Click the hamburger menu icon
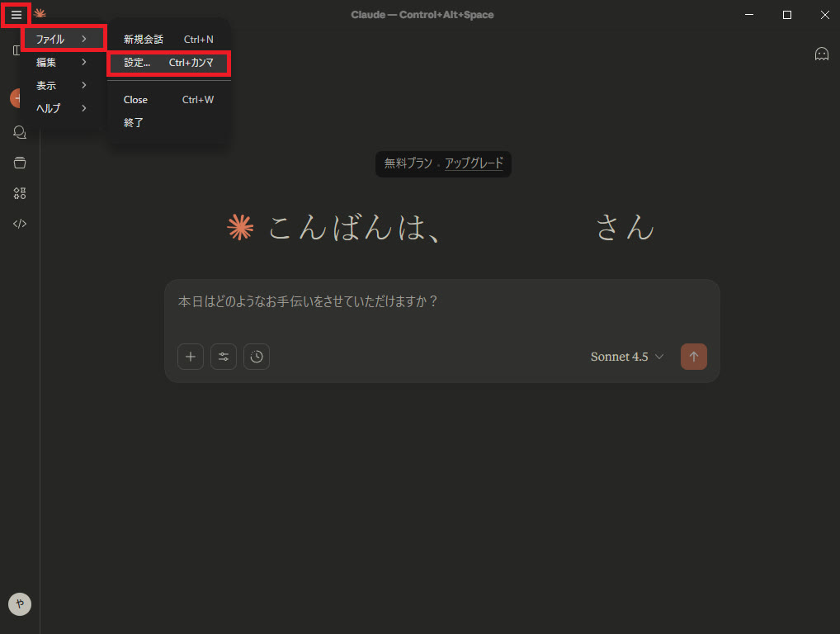Image resolution: width=840 pixels, height=634 pixels. (16, 15)
